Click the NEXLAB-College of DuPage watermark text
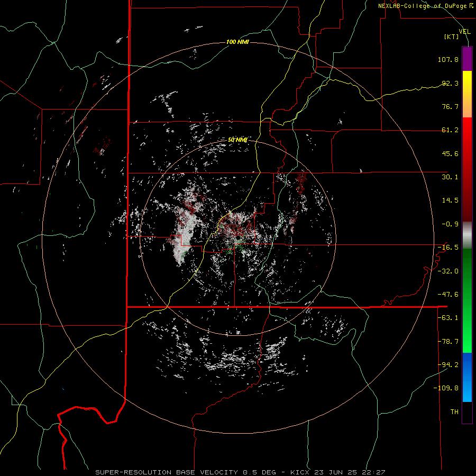 pyautogui.click(x=426, y=6)
